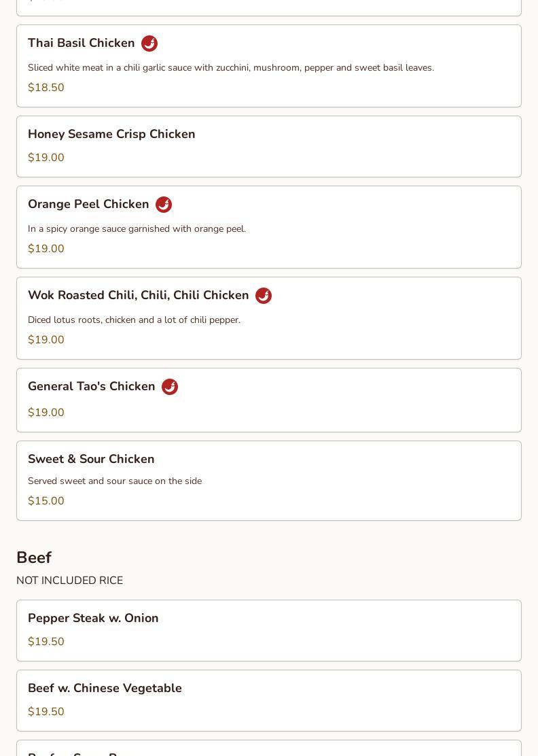This screenshot has height=756, width=538.
Task: Open the Beef w. Chinese Vegetable item
Action: point(269,700)
